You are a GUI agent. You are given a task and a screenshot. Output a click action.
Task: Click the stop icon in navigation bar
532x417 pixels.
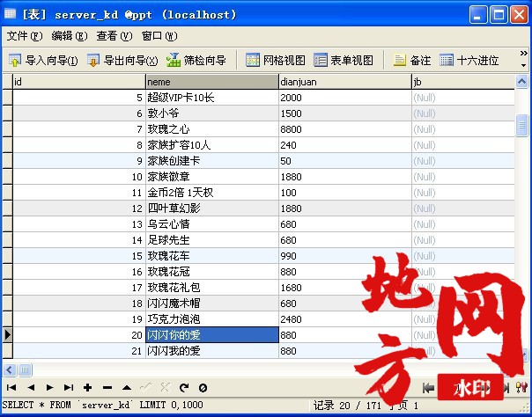203,388
